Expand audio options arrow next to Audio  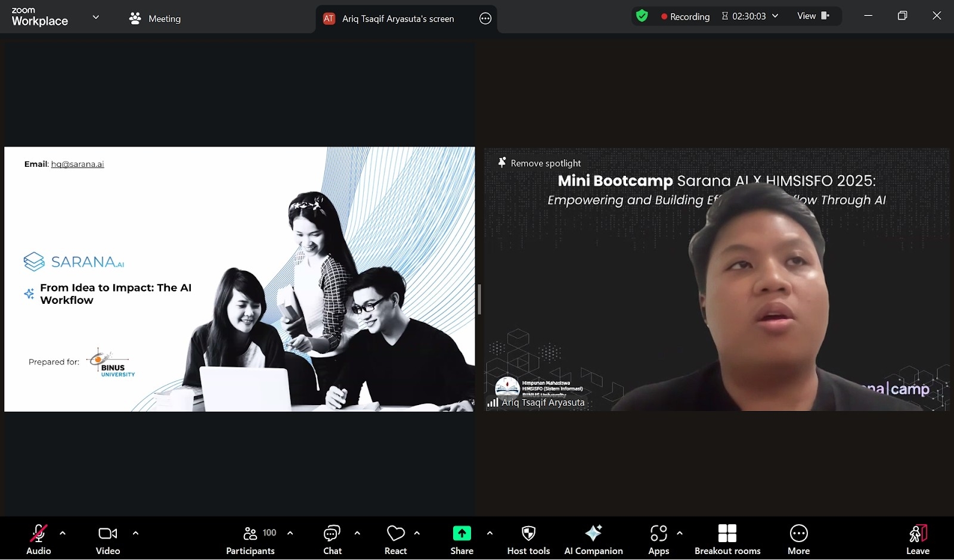[x=63, y=533]
